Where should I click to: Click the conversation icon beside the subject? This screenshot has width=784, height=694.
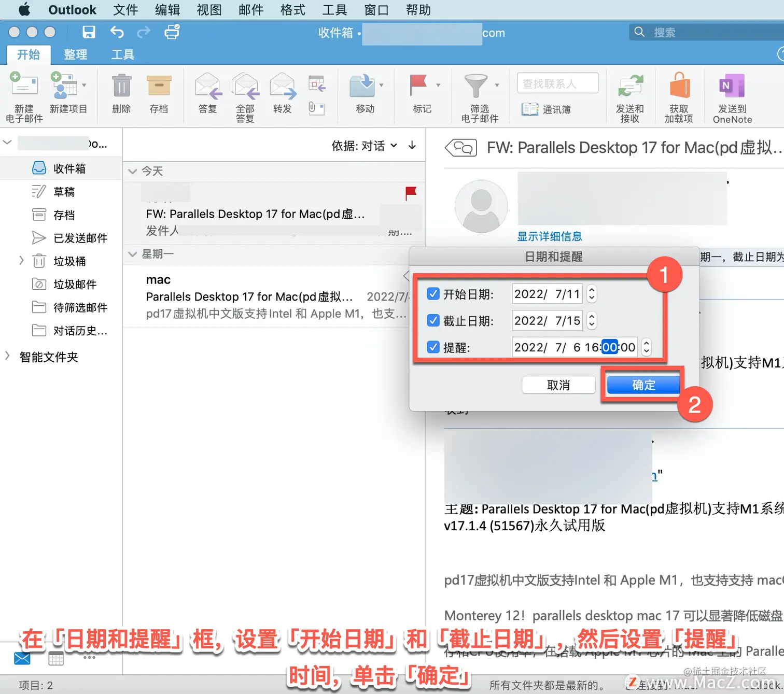(461, 148)
